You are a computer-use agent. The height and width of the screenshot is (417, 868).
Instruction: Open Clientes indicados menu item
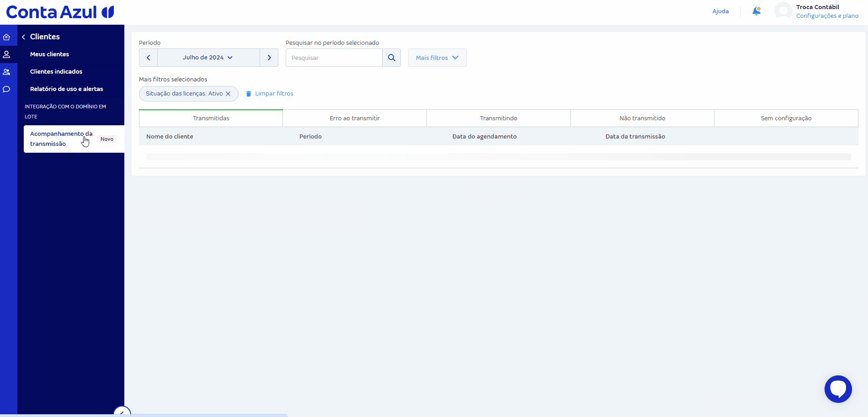[56, 71]
